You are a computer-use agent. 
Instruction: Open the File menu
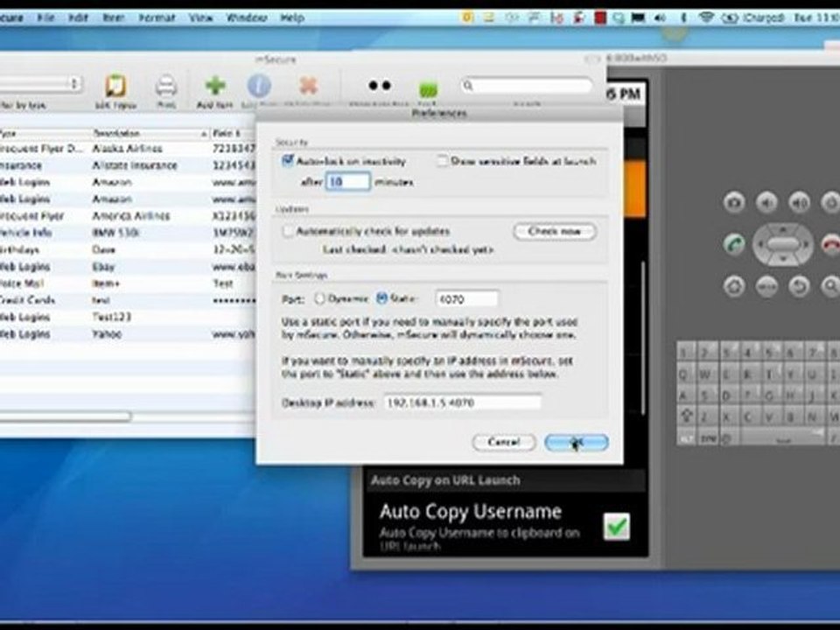coord(45,17)
